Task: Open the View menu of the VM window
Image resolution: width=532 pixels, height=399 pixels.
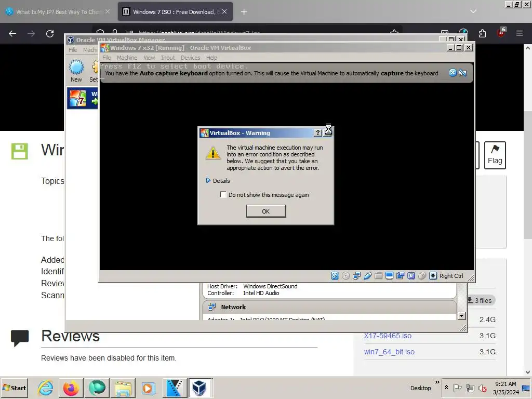Action: pyautogui.click(x=149, y=58)
